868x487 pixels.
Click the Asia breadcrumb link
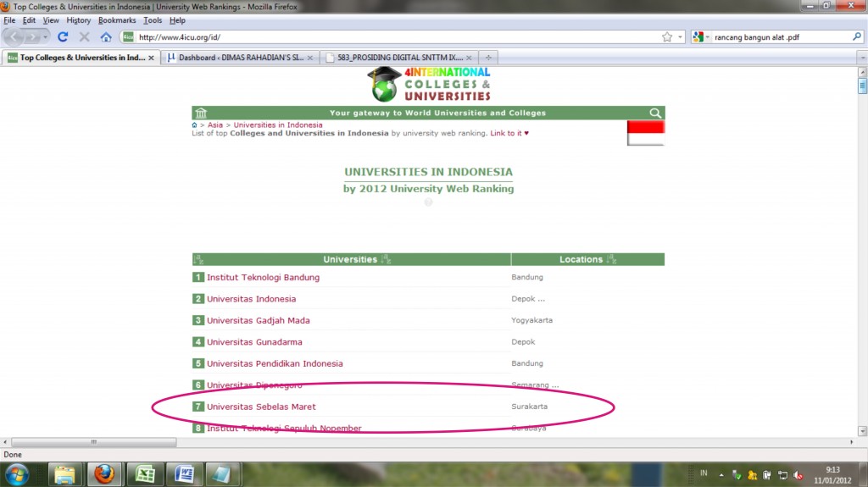pyautogui.click(x=214, y=125)
